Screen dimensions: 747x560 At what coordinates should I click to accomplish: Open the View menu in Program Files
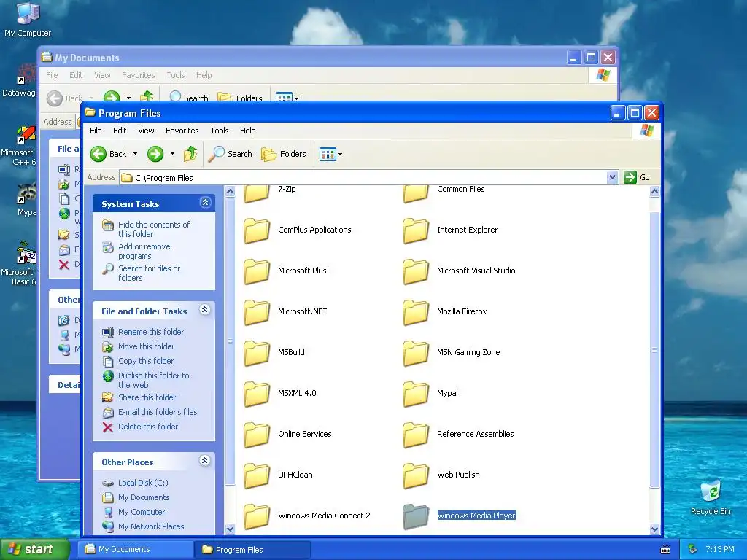[x=146, y=131]
